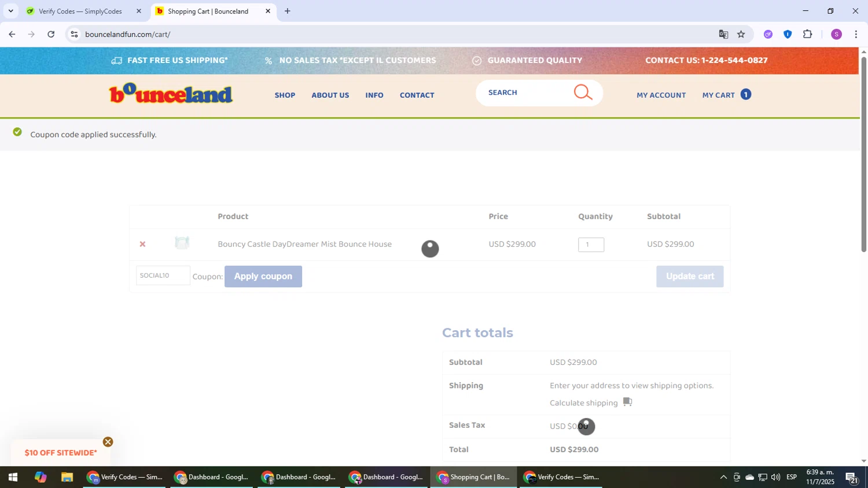
Task: Switch to Shopping Cart taskbar window
Action: click(473, 478)
